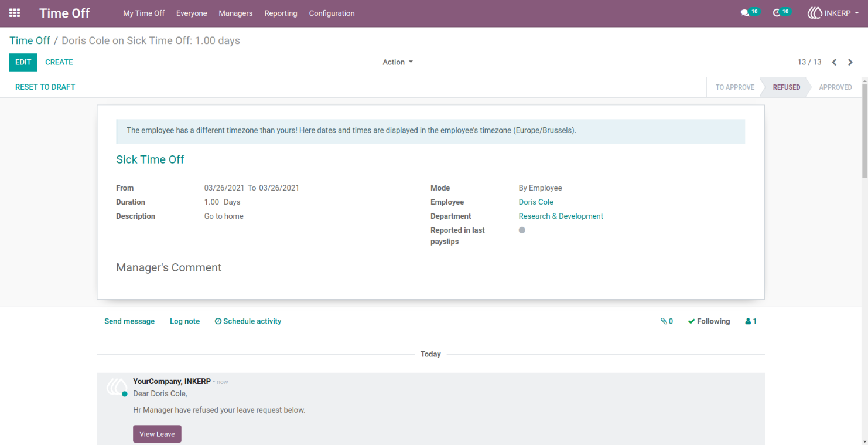Click Reset to Draft button
This screenshot has width=868, height=445.
[x=45, y=87]
